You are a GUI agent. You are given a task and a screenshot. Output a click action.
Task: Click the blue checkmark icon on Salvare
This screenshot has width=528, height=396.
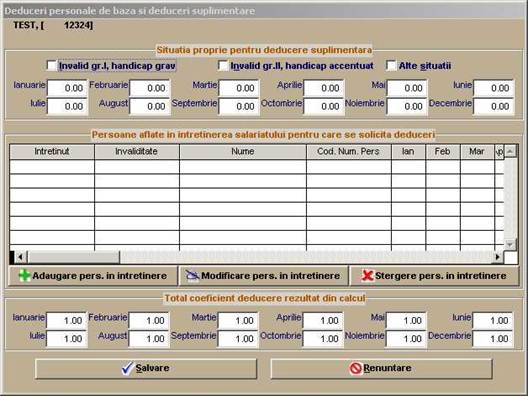pos(127,368)
